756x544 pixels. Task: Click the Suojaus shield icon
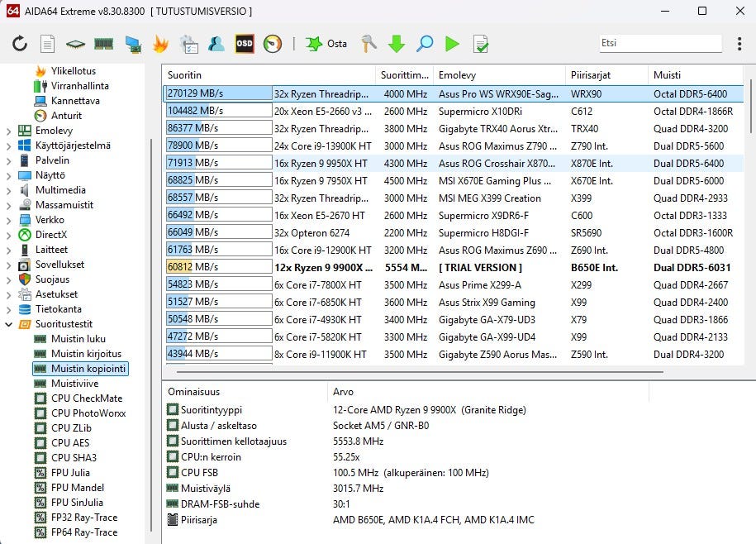[25, 279]
